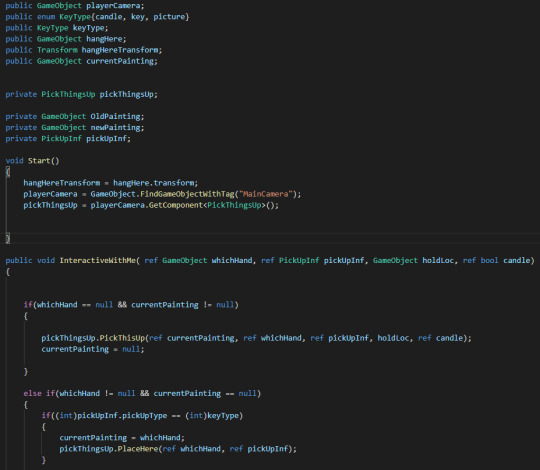
Task: Click the 'else' keyword before the second if
Action: pos(32,393)
